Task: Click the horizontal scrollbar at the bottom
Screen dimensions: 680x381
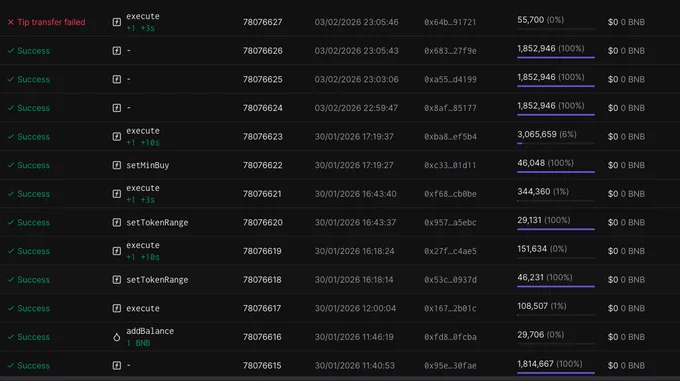Action: click(x=340, y=378)
